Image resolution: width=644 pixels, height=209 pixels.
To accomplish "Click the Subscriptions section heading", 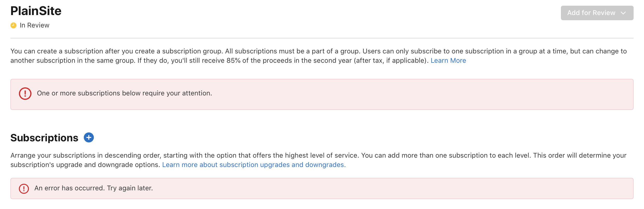I will click(x=44, y=138).
